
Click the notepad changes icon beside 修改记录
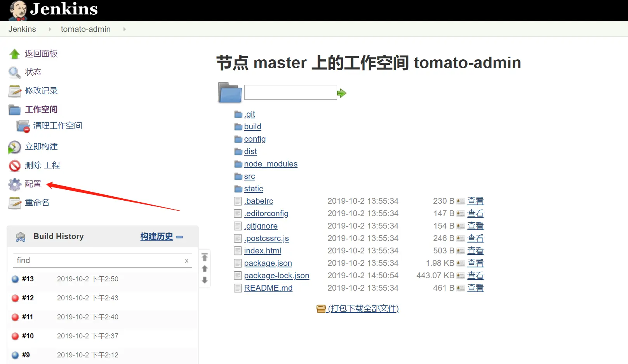point(15,91)
